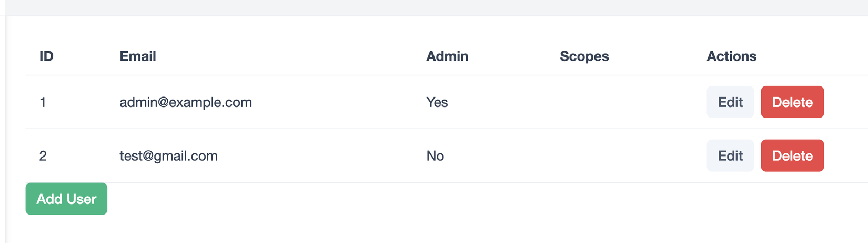Edit the admin@example.com user

[x=730, y=102]
